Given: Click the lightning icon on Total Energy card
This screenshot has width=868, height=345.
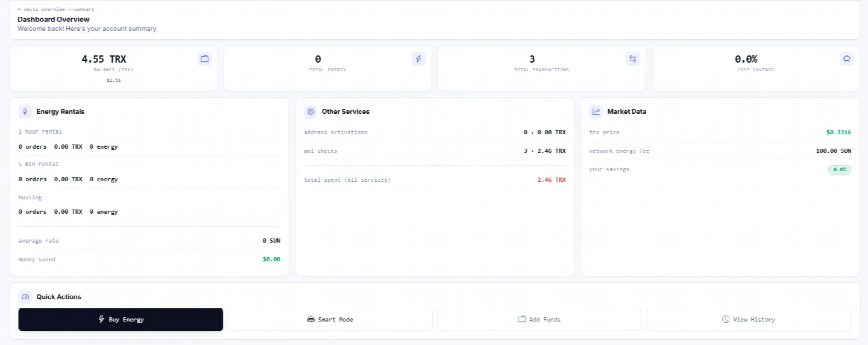Looking at the screenshot, I should click(418, 58).
